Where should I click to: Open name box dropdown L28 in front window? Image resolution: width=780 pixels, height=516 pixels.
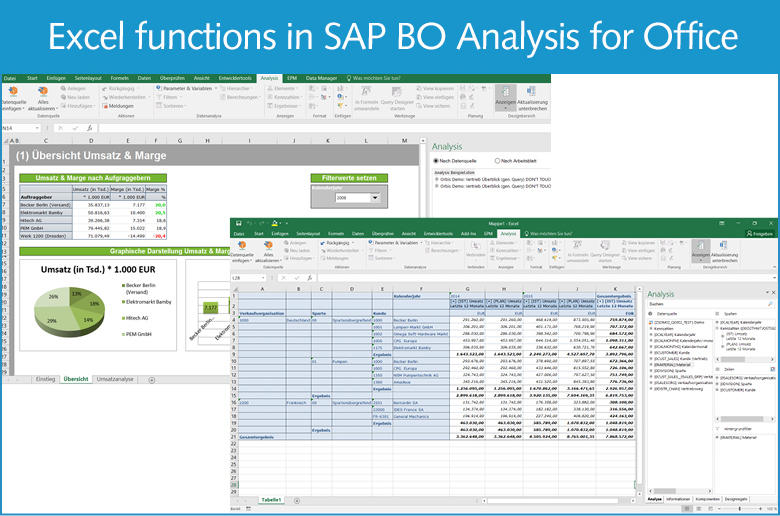pyautogui.click(x=263, y=278)
